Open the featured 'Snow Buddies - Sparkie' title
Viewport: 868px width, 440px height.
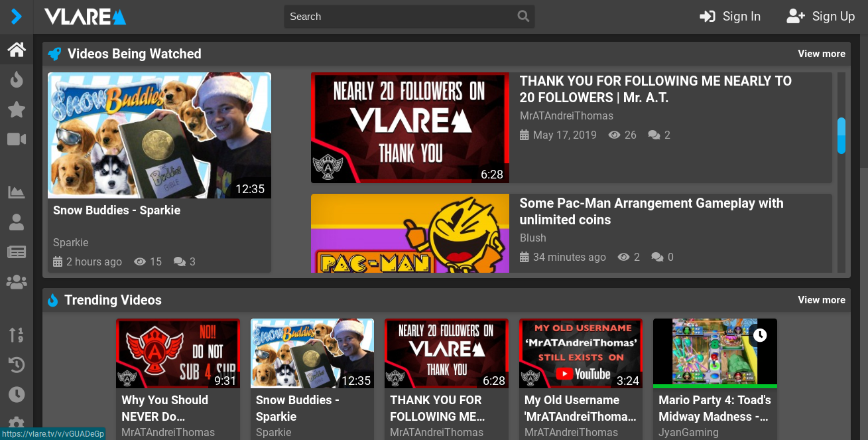point(117,210)
